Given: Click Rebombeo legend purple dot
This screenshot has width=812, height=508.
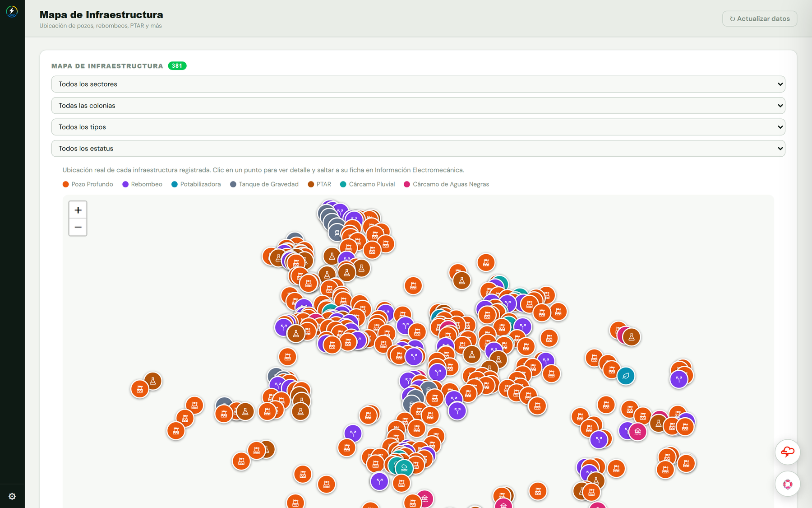Looking at the screenshot, I should (125, 184).
